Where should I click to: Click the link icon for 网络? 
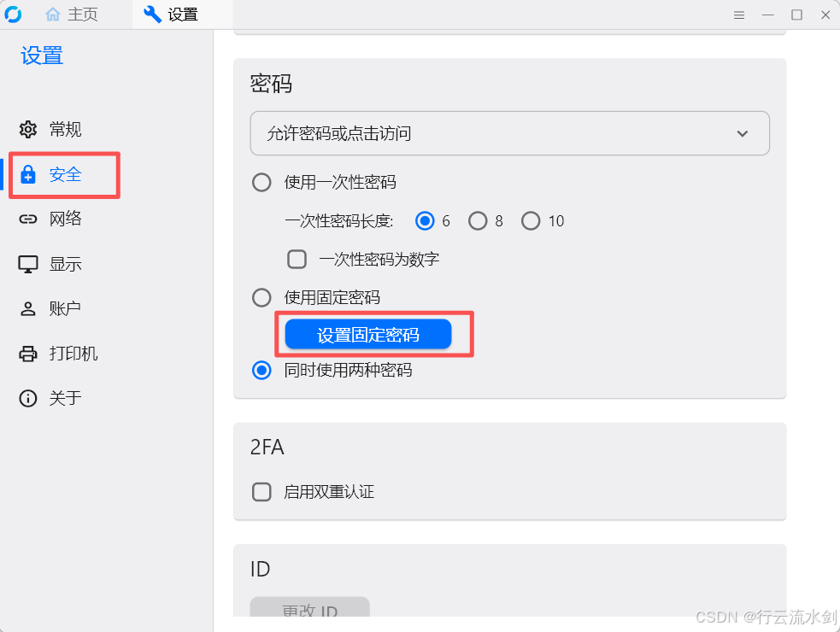[28, 219]
